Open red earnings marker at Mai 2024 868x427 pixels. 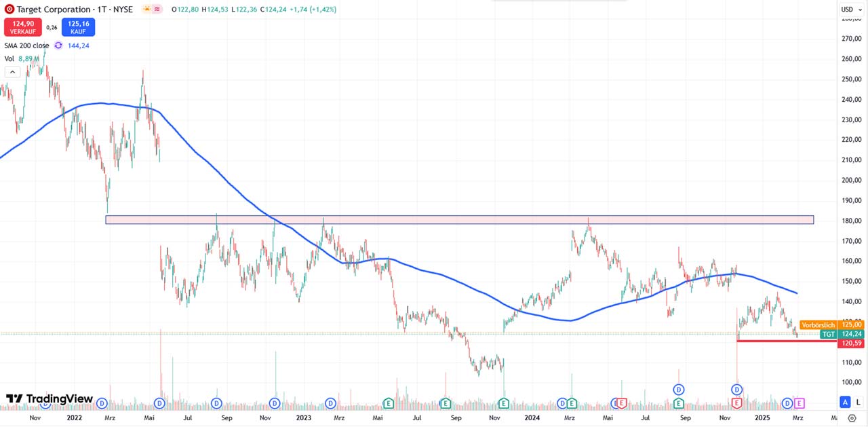622,403
